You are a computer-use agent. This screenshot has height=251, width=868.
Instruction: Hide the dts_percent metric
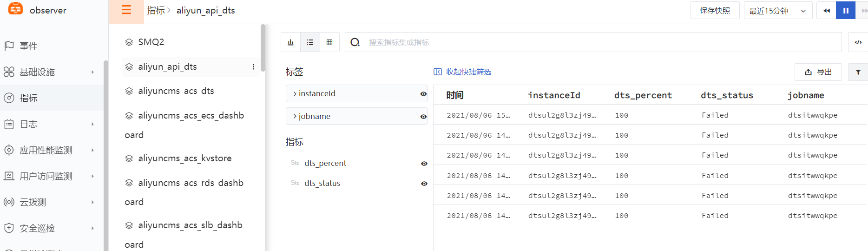click(424, 164)
